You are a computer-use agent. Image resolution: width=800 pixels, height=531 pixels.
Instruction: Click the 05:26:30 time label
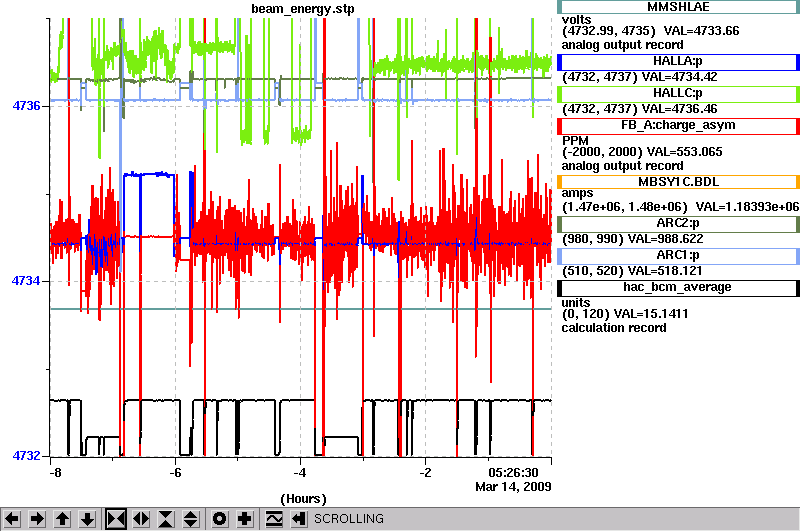pyautogui.click(x=513, y=473)
